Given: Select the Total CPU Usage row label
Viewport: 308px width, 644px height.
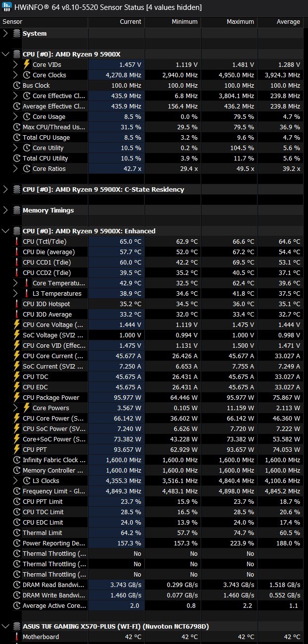Looking at the screenshot, I should click(46, 138).
